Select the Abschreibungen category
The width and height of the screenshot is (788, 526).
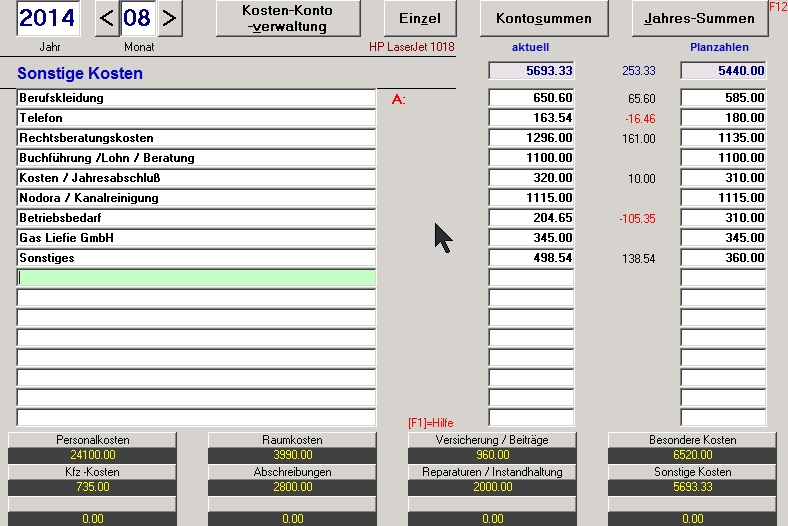point(292,472)
